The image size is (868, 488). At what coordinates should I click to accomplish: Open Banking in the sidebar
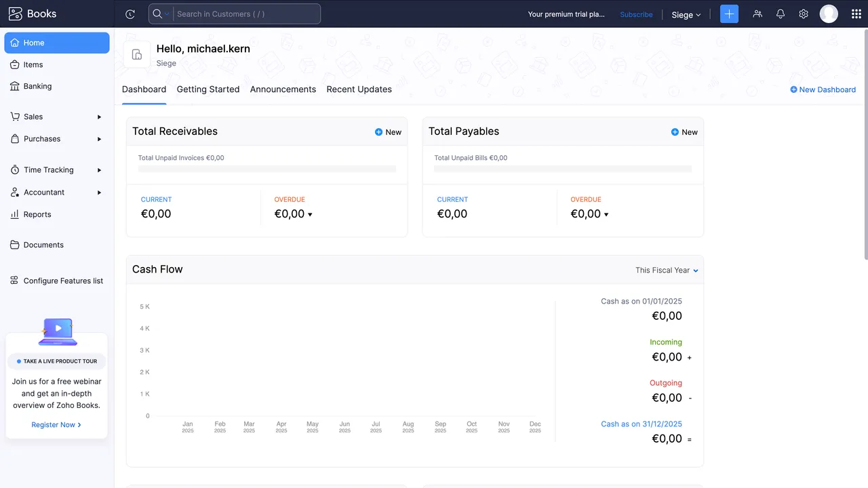[x=57, y=86]
